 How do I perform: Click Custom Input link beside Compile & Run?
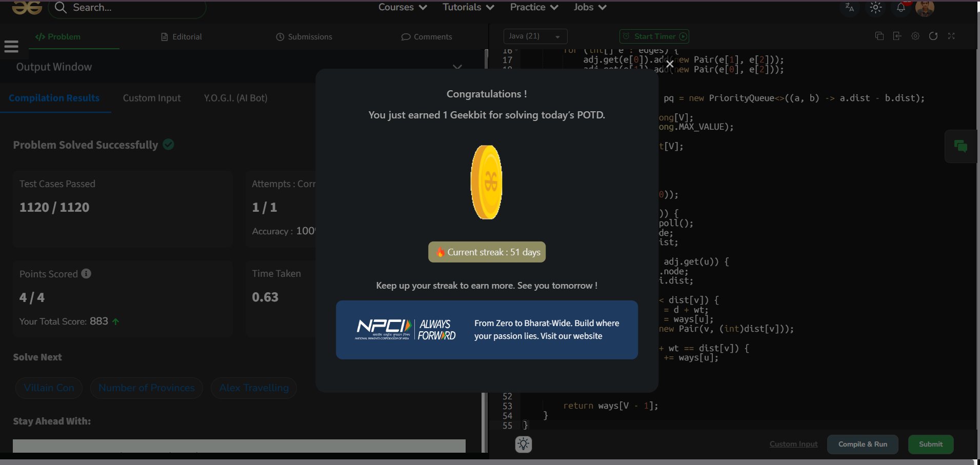793,444
